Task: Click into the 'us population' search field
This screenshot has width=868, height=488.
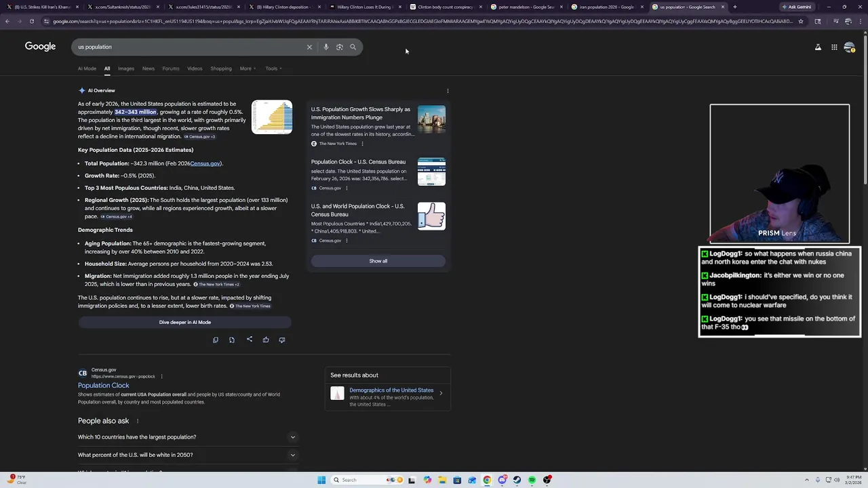Action: 190,47
